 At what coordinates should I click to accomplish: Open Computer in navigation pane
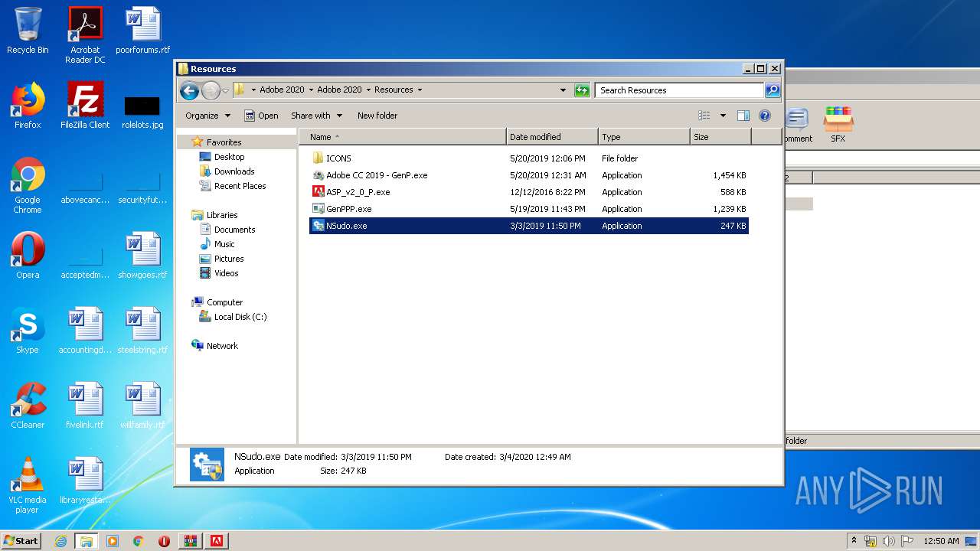224,302
